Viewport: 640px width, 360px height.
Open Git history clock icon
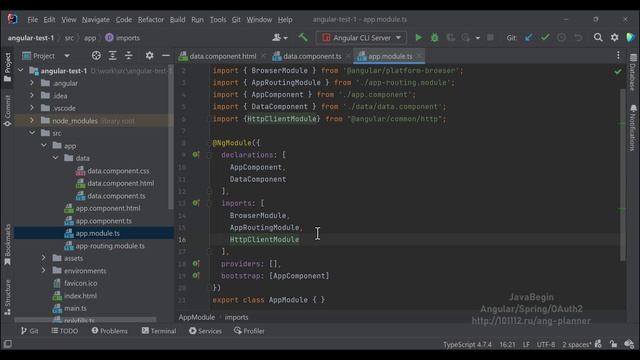click(x=562, y=38)
